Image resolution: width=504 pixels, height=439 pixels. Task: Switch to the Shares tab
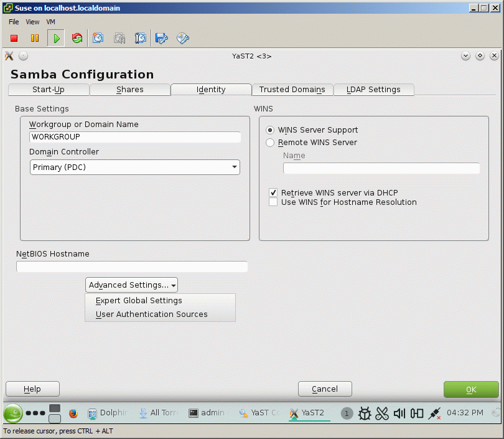tap(130, 90)
